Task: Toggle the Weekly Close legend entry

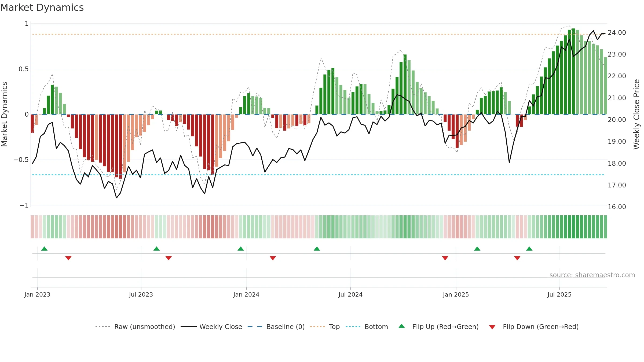Action: 211,327
